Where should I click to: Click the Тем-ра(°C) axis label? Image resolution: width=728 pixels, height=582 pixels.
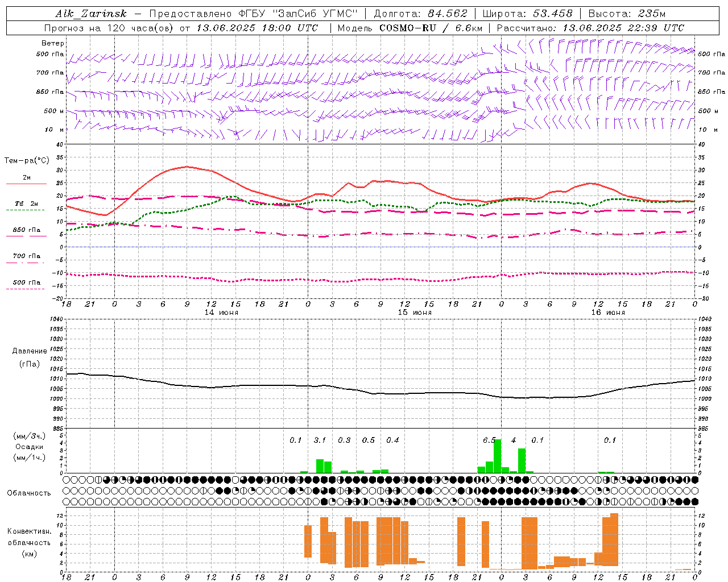[x=27, y=161]
